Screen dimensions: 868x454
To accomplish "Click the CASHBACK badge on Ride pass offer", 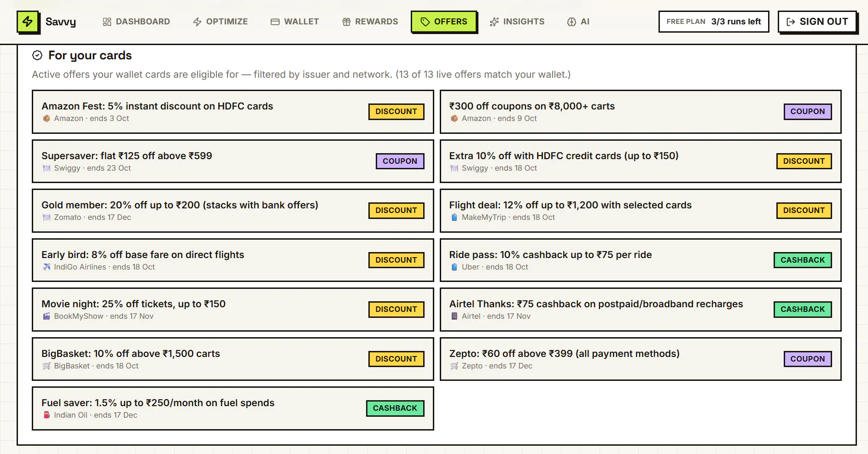I will [803, 260].
